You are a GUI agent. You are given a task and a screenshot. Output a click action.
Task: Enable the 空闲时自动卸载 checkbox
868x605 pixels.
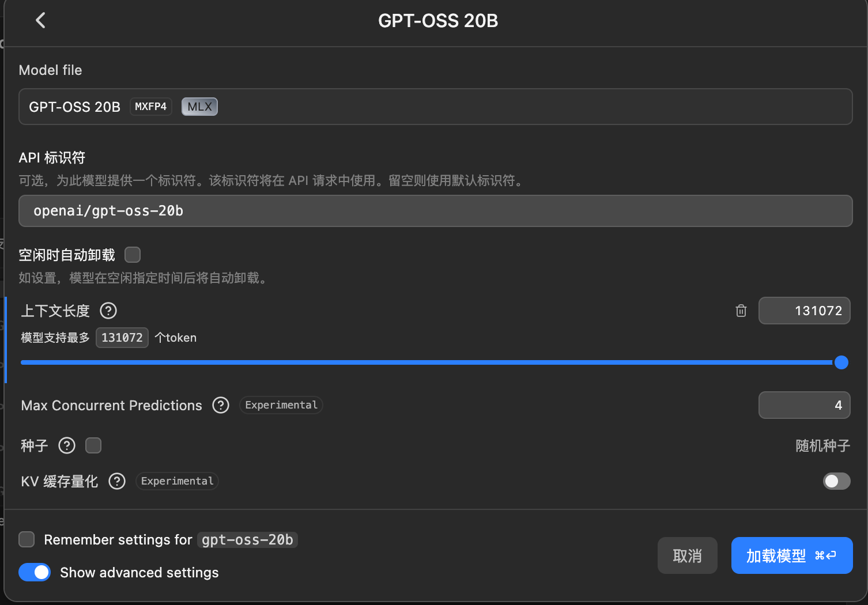pyautogui.click(x=133, y=255)
